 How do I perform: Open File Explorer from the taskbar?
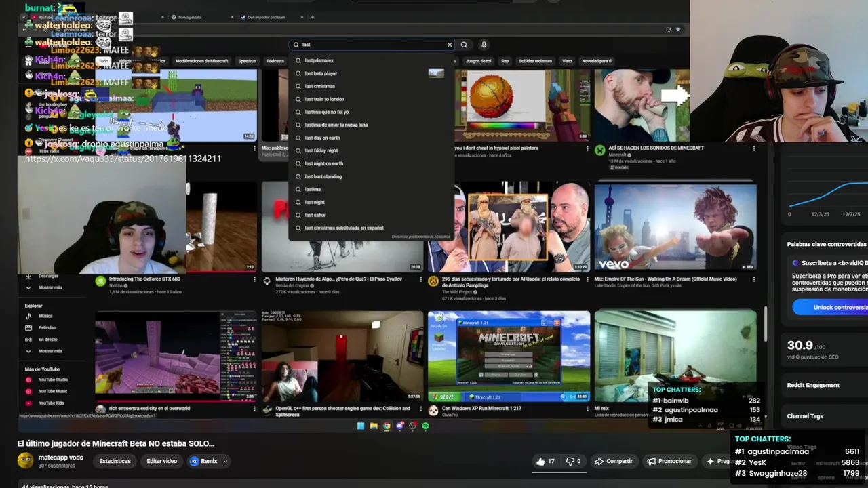tap(374, 426)
